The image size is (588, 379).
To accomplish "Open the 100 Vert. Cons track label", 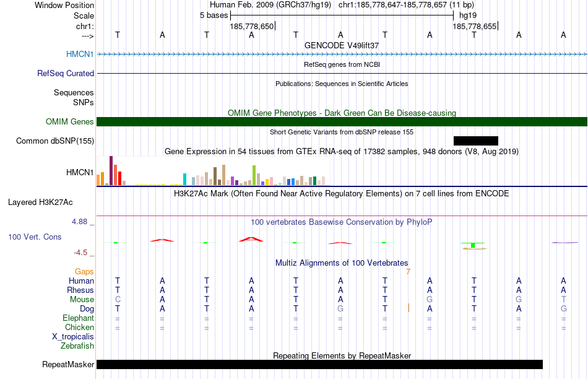I will coord(35,237).
